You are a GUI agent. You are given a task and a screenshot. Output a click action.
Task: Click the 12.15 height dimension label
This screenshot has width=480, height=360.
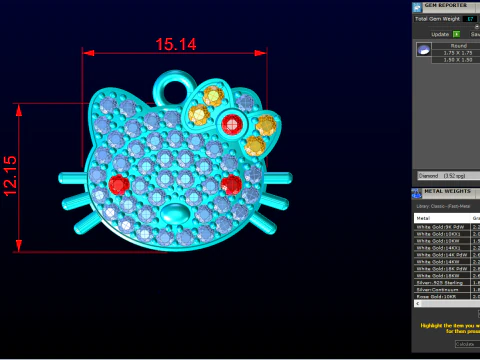pos(10,176)
